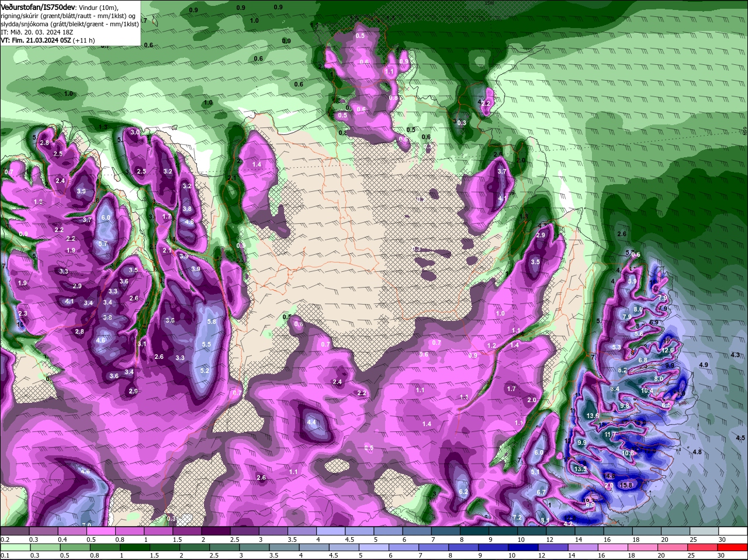This screenshot has width=748, height=560.
Task: Click the 6.2 snowfall value on the map
Action: pos(463,492)
